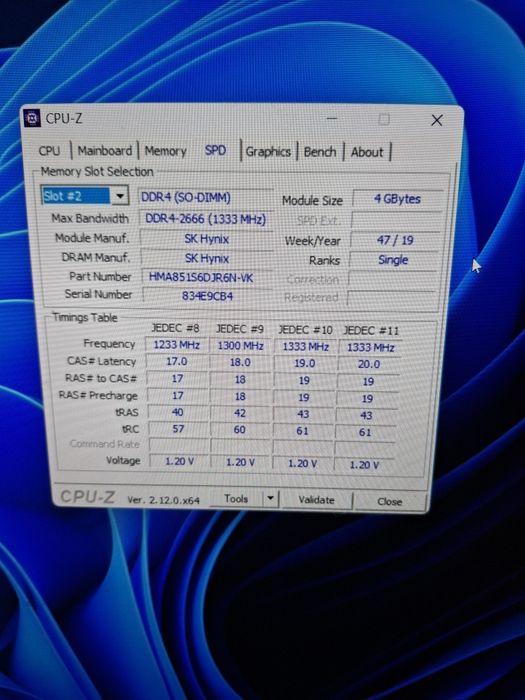
Task: Click the DDR4 (SO-DIMM) memory type field
Action: tap(205, 197)
